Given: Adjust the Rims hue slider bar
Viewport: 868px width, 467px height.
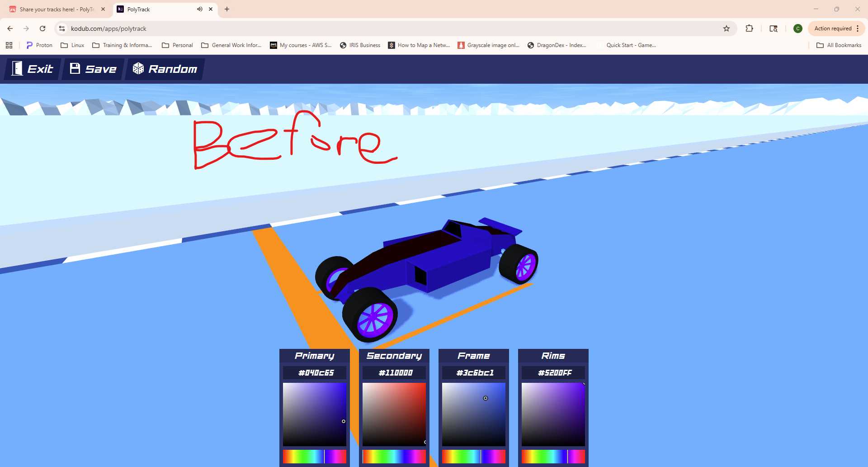Looking at the screenshot, I should pyautogui.click(x=553, y=457).
